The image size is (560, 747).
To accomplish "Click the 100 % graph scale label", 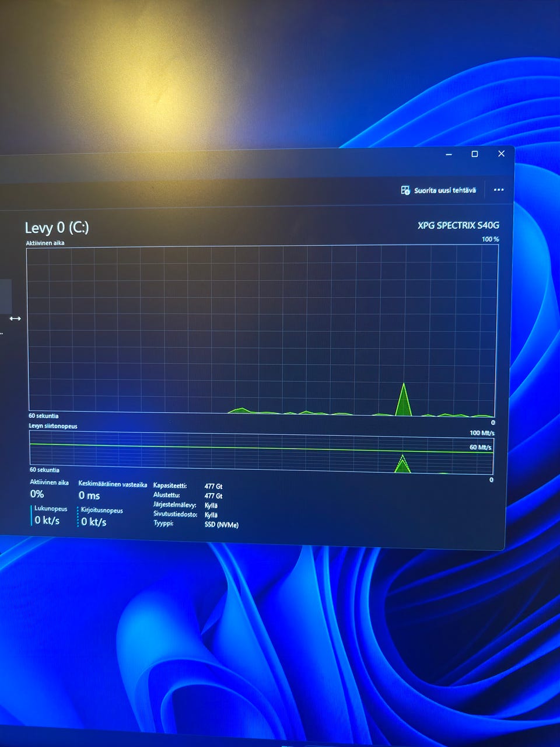I will click(x=491, y=239).
